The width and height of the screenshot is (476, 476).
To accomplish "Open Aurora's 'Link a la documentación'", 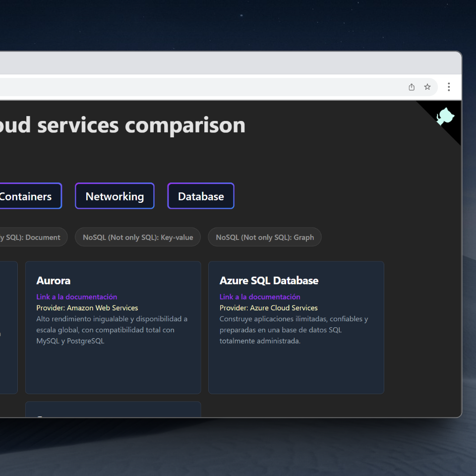I will click(x=77, y=297).
